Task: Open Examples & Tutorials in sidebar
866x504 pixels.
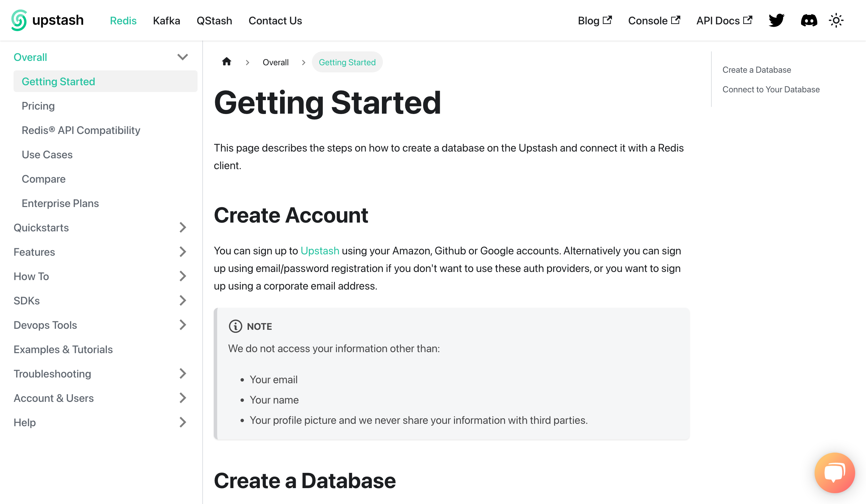Action: 63,349
